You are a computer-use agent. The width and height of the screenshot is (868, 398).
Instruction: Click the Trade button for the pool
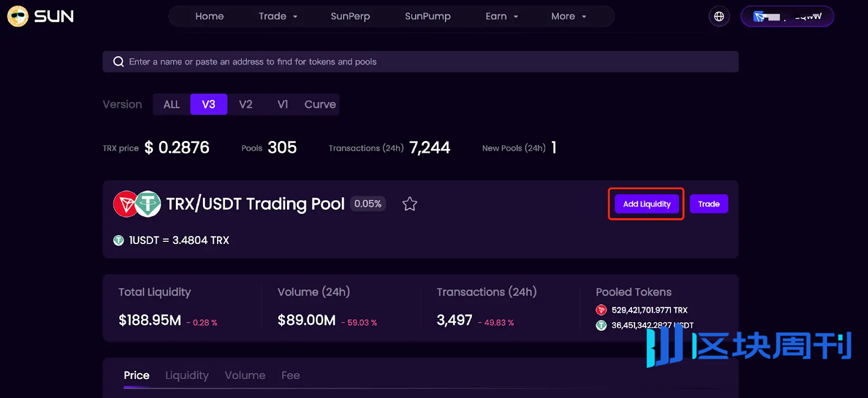pyautogui.click(x=709, y=204)
